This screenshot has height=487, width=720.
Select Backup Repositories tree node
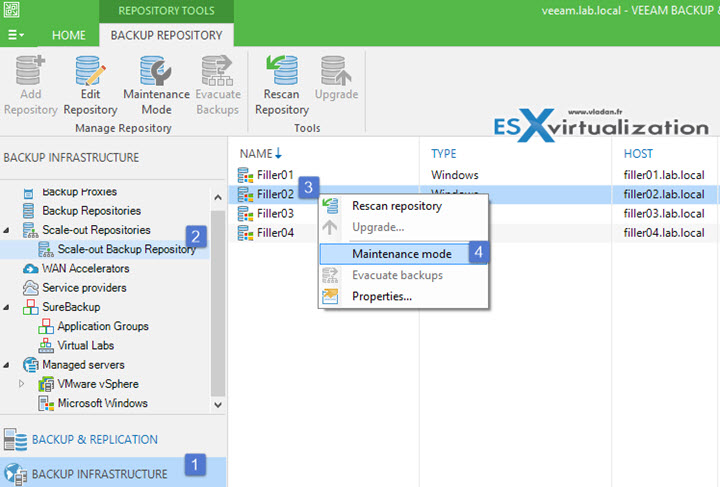tap(91, 211)
